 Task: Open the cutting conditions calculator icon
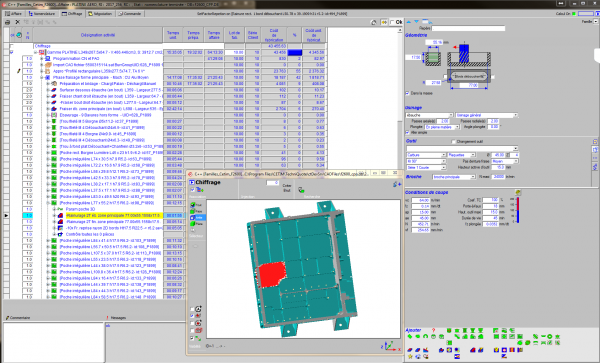518,192
